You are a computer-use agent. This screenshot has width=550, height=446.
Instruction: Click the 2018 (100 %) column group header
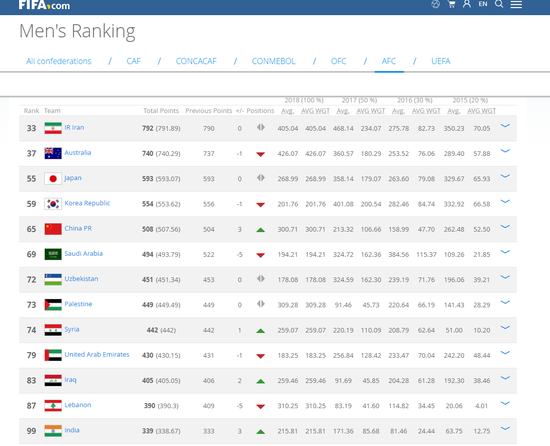point(304,100)
